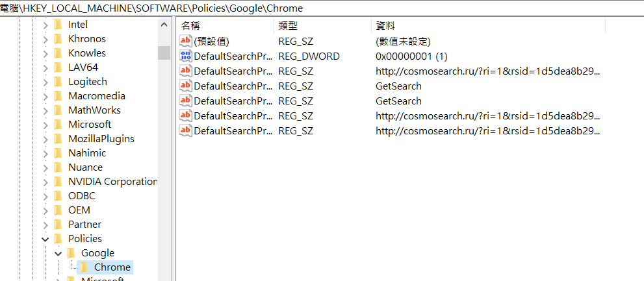Expand the LAV64 key
The height and width of the screenshot is (281, 644).
45,67
